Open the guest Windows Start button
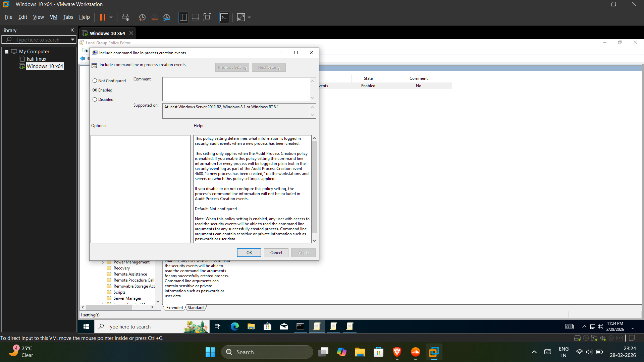Viewport: 644px width, 362px height. tap(86, 326)
